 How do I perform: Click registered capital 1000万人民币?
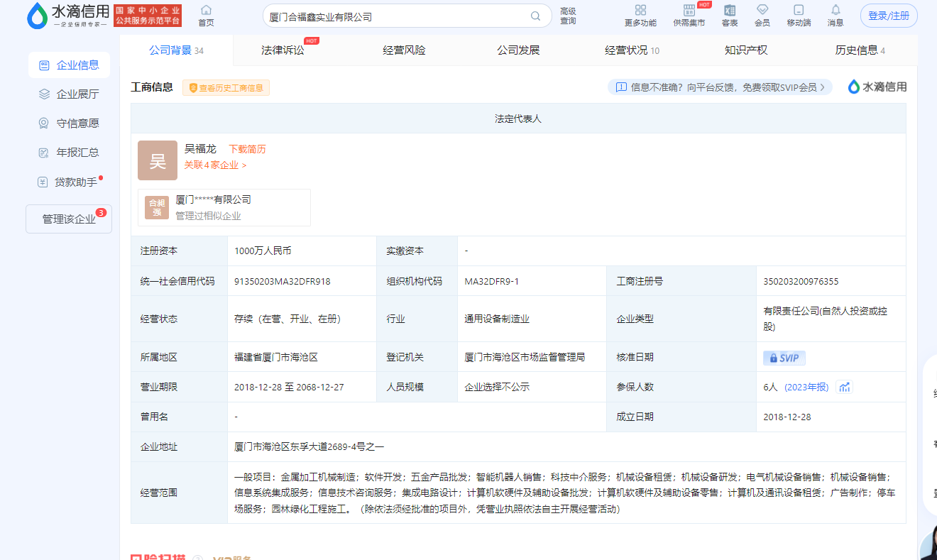(x=263, y=251)
